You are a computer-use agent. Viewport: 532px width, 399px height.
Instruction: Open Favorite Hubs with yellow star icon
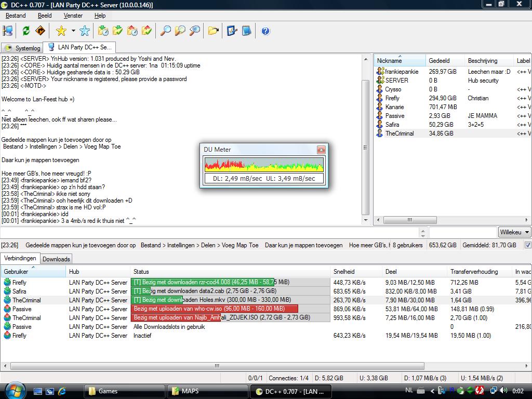(61, 31)
